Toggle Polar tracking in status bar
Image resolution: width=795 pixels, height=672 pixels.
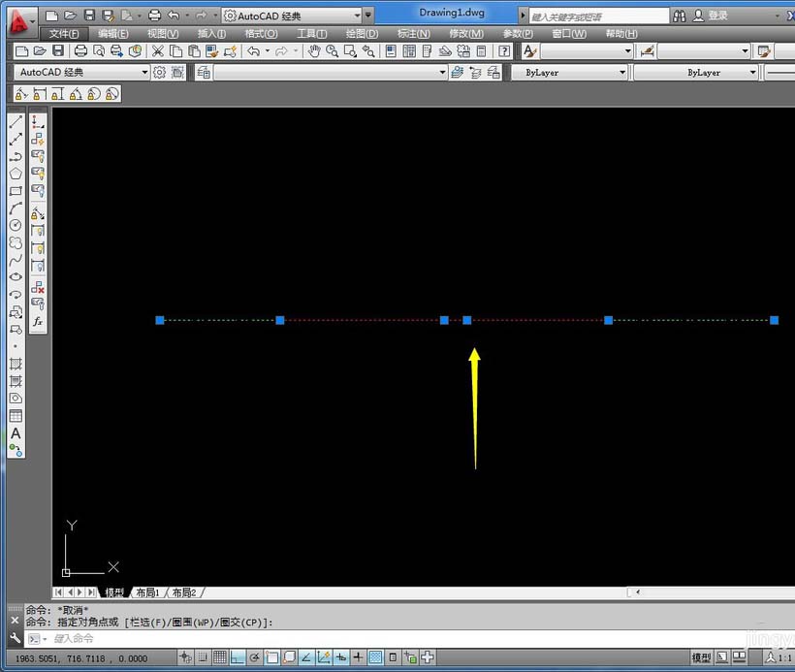click(x=255, y=657)
